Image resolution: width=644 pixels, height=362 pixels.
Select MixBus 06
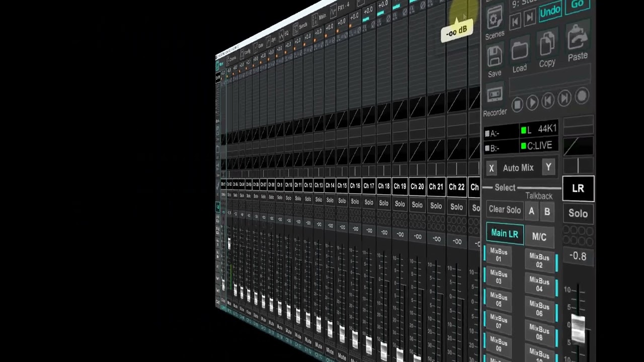[539, 309]
